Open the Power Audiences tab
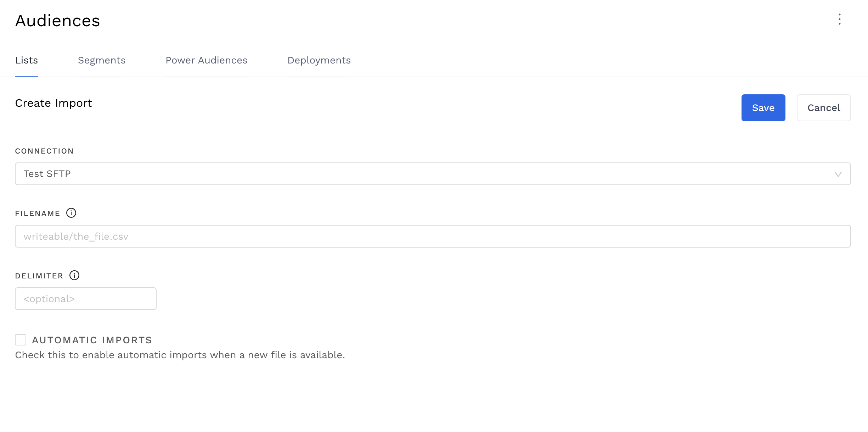 coord(207,60)
